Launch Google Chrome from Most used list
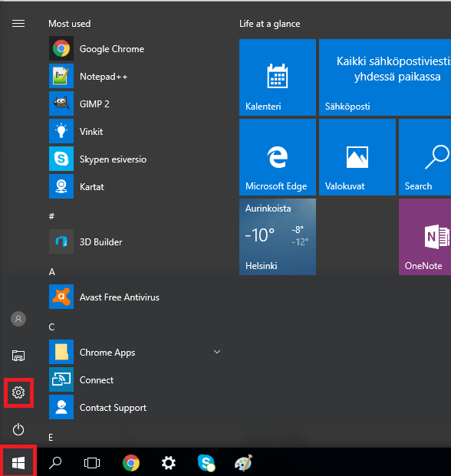 136,48
